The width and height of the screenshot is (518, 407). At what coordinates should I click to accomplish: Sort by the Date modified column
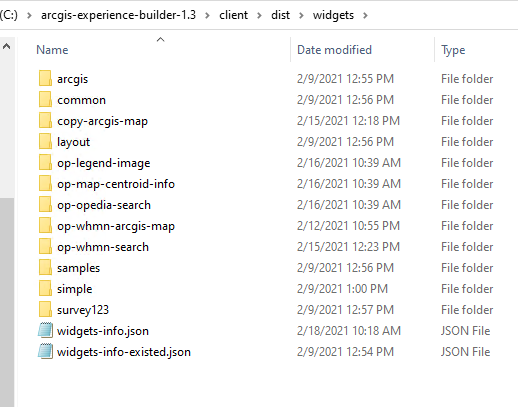pos(334,50)
